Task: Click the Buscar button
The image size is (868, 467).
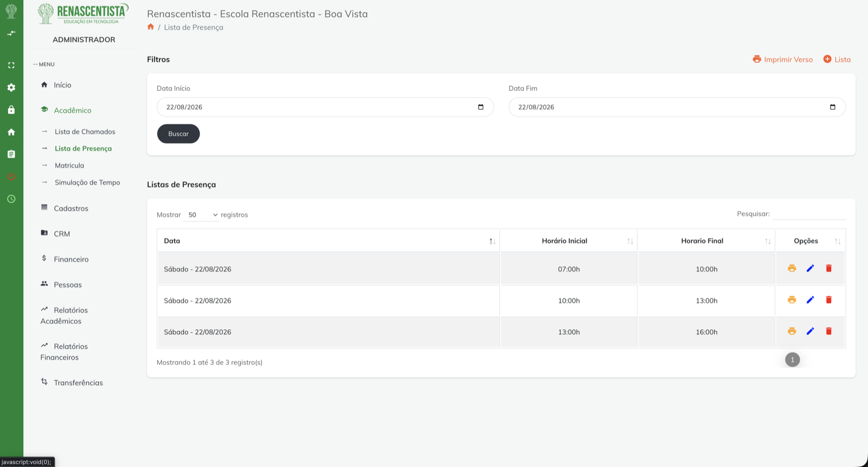Action: coord(178,134)
